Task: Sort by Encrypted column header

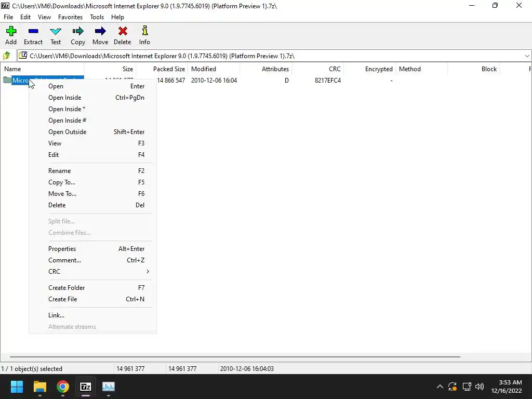Action: [x=369, y=69]
